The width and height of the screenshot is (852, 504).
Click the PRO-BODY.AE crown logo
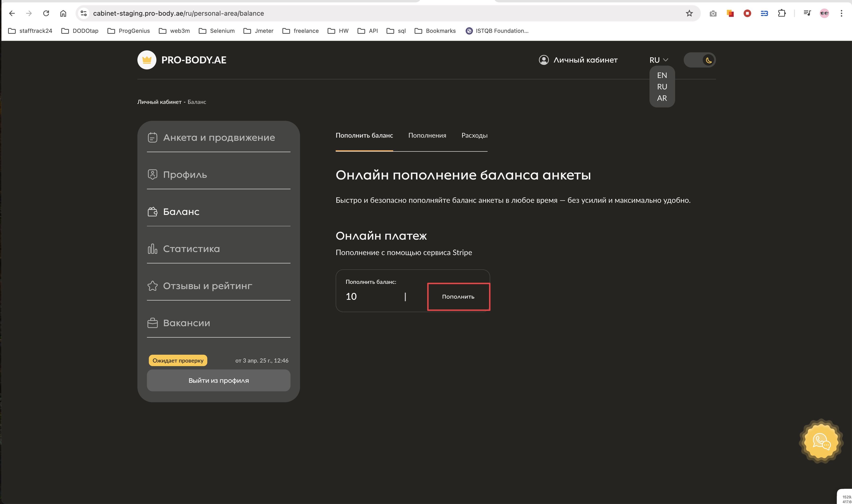click(x=147, y=60)
